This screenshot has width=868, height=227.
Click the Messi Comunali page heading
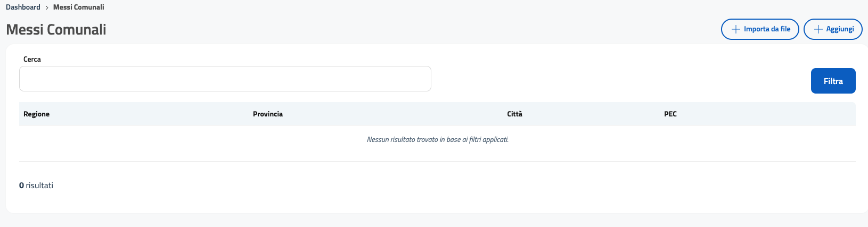56,30
